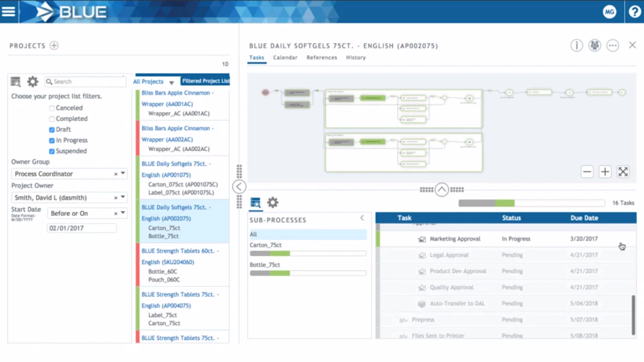Clear the Process Coordinator selection
644x362 pixels.
pyautogui.click(x=115, y=174)
